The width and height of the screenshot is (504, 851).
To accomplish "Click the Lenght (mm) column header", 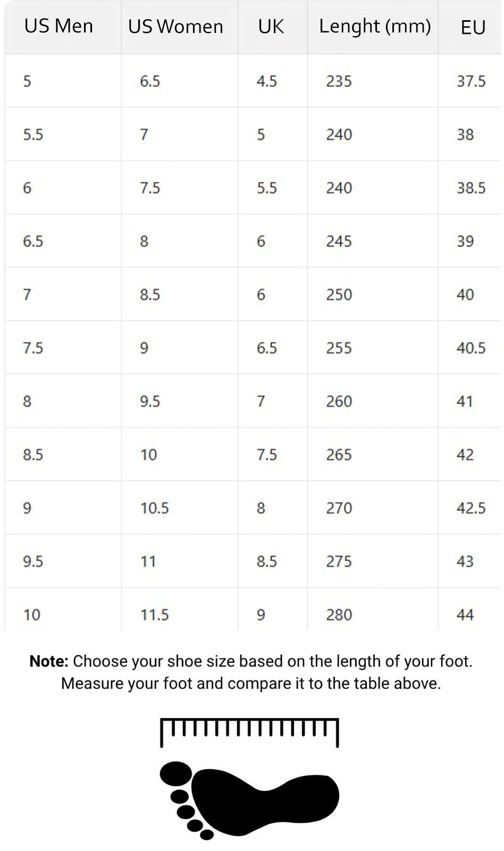I will click(375, 27).
